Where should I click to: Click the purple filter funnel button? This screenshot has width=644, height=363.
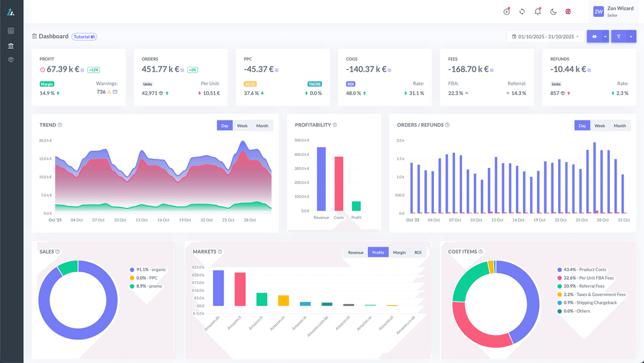(x=618, y=36)
